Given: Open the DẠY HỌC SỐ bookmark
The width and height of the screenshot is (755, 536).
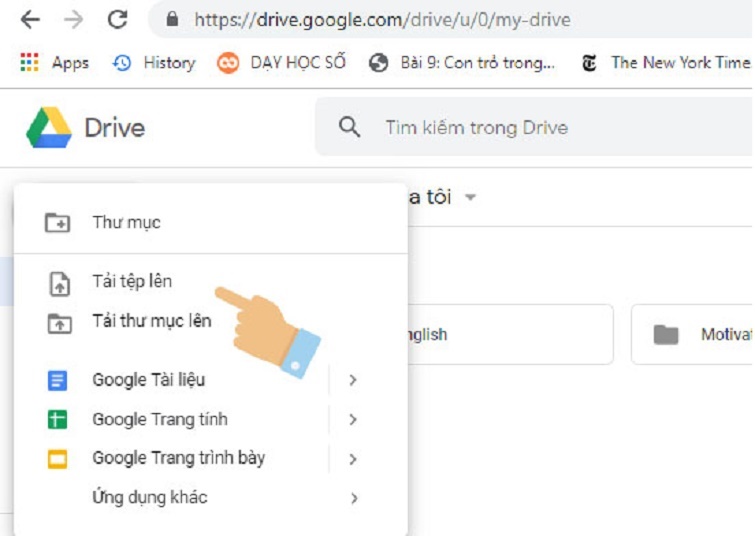Looking at the screenshot, I should click(298, 62).
